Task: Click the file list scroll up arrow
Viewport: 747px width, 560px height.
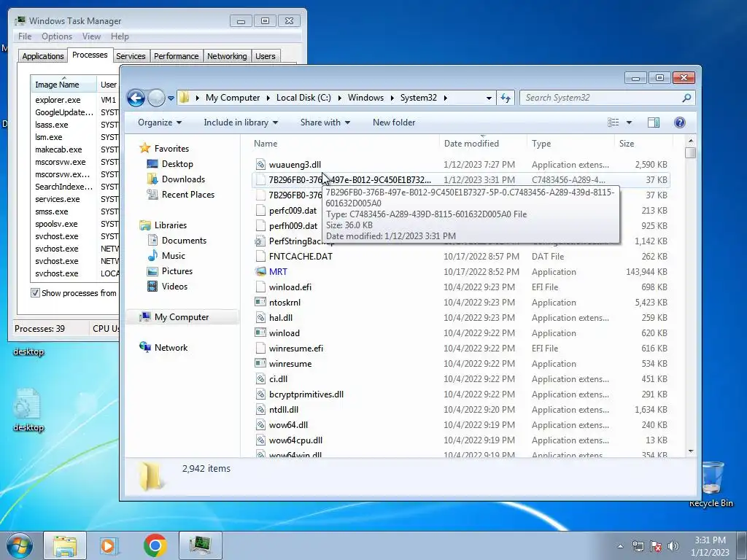Action: [x=691, y=141]
